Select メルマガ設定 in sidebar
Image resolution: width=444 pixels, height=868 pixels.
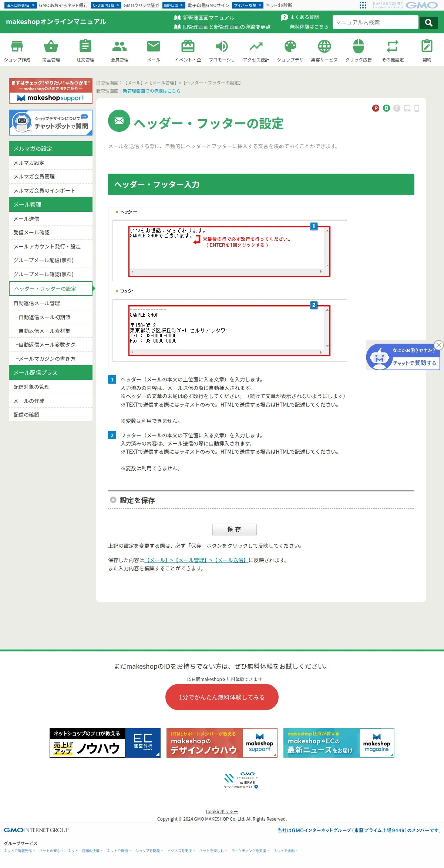click(51, 163)
